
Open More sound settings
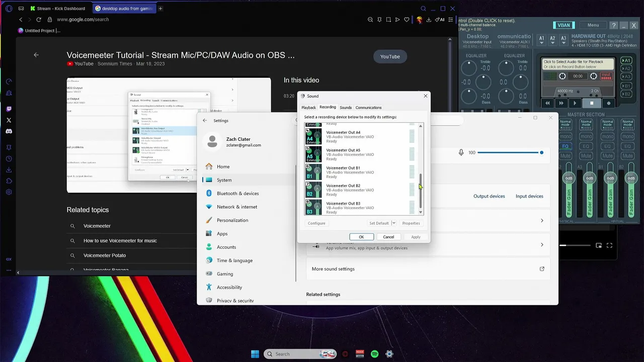click(428, 269)
